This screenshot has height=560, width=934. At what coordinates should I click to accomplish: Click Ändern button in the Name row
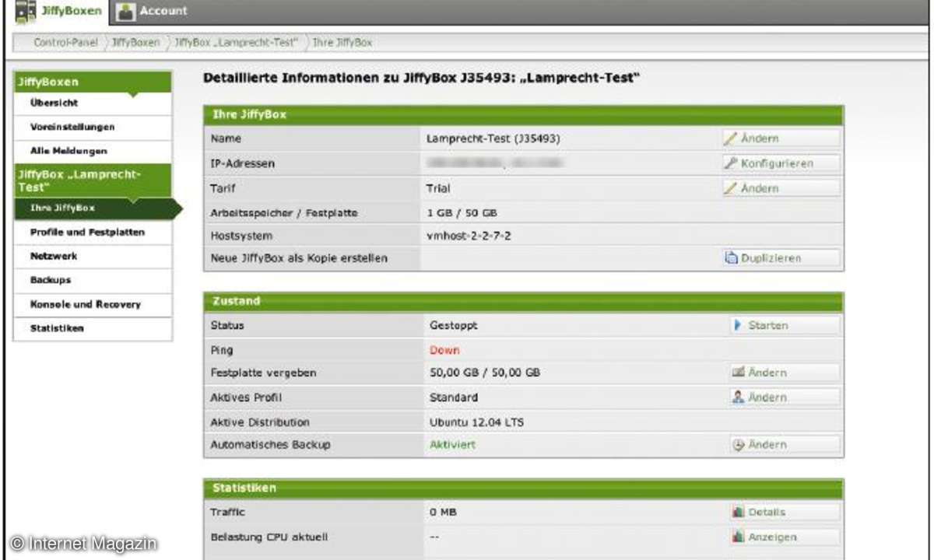pos(781,138)
